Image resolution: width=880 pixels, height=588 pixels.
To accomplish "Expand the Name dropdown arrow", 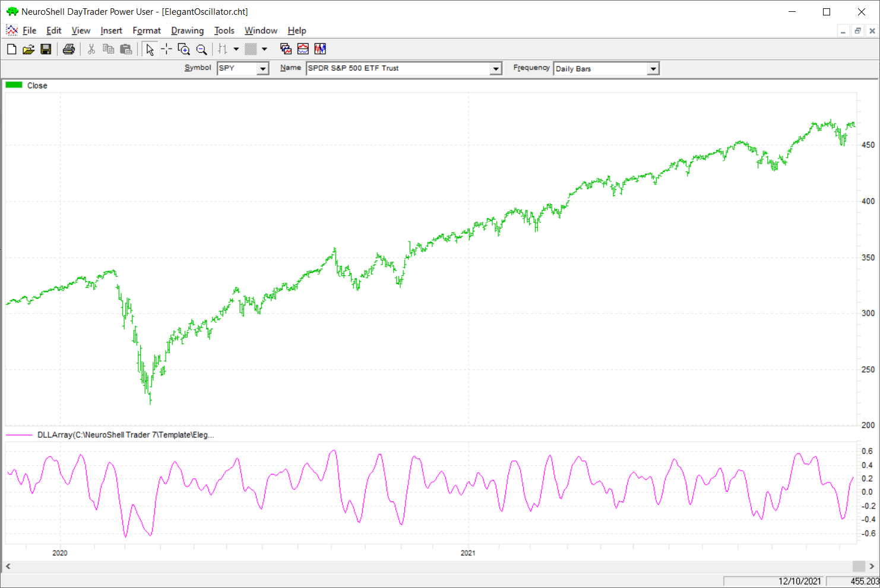I will [496, 69].
